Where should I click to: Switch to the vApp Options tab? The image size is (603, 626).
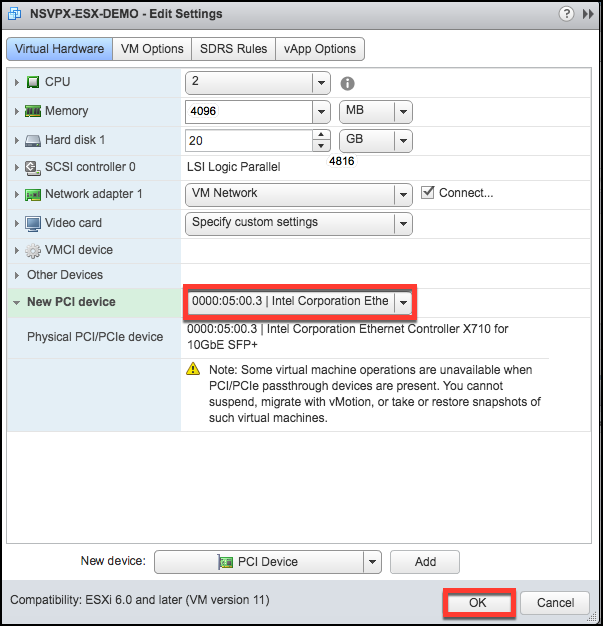(x=320, y=49)
